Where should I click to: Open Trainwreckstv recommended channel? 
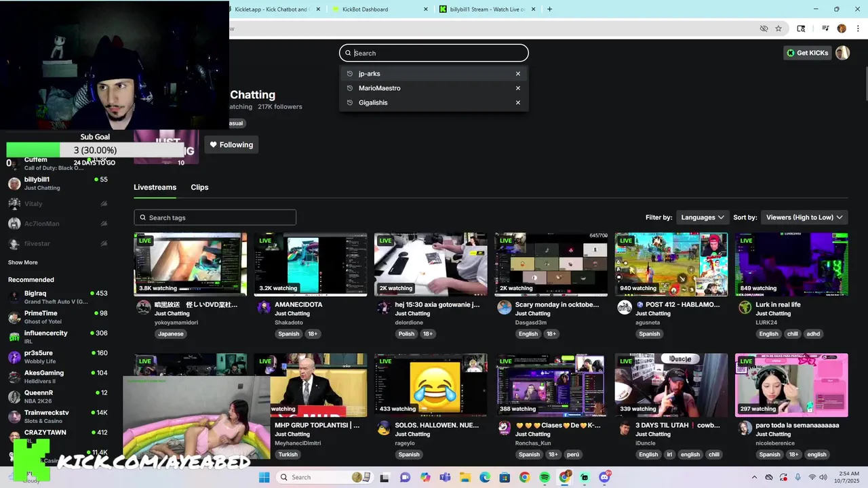coord(58,416)
